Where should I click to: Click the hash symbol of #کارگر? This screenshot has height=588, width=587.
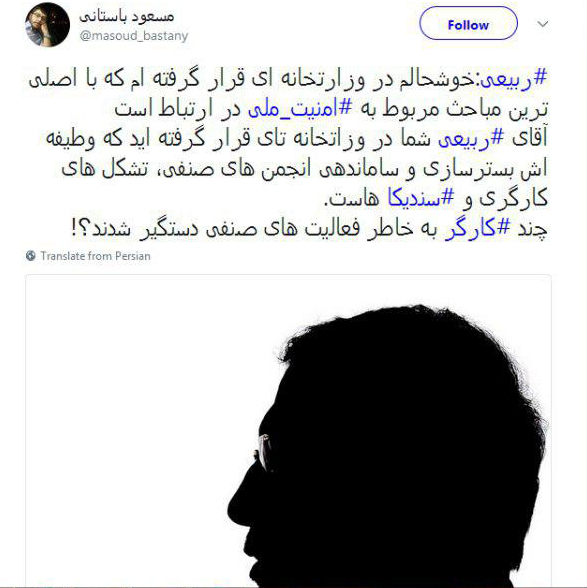[504, 226]
